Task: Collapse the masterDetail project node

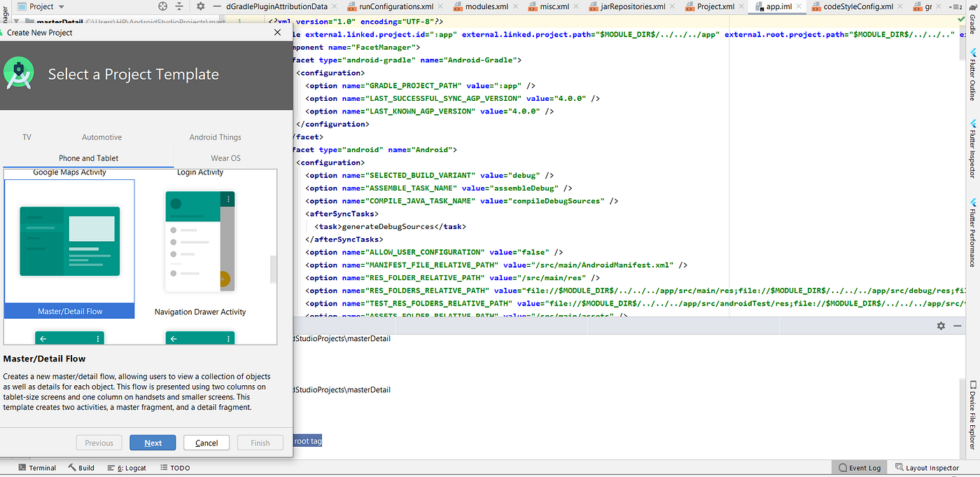Action: pos(17,22)
